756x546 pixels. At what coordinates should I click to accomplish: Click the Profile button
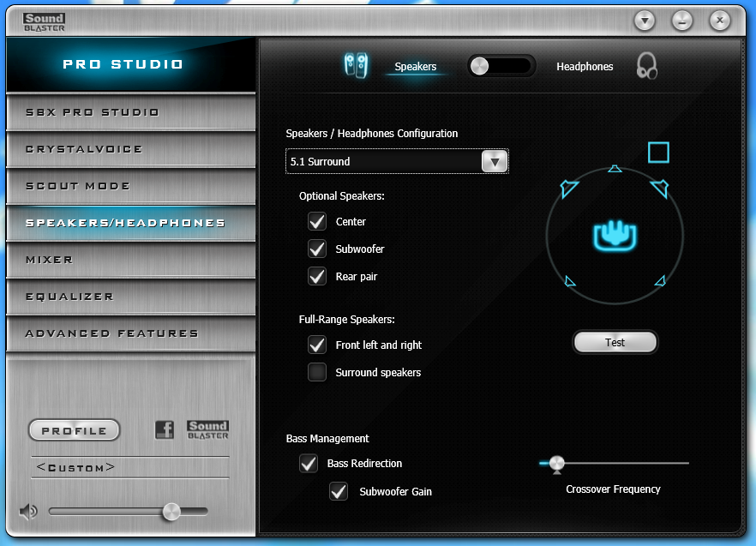75,430
